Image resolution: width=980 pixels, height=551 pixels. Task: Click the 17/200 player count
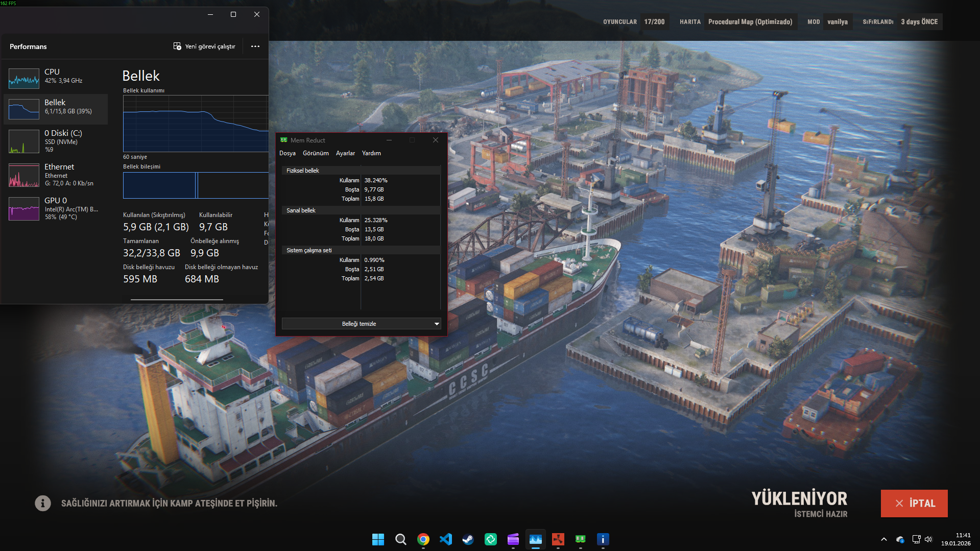click(654, 22)
